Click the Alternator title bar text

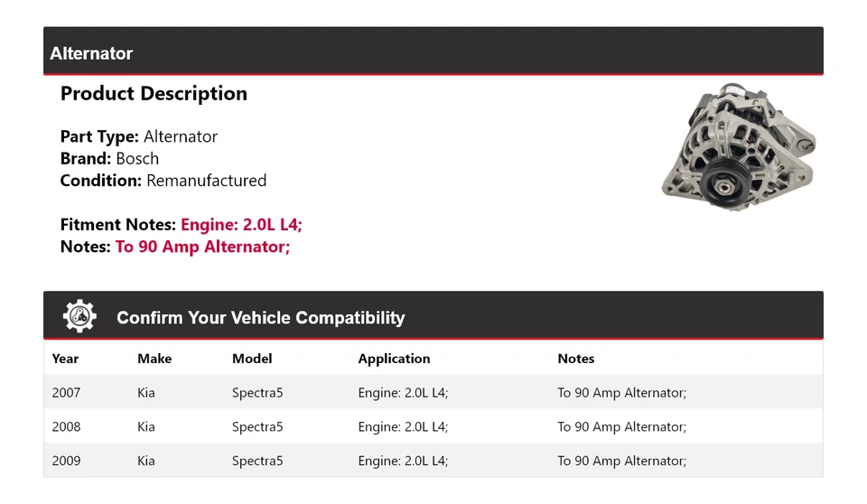coord(91,53)
